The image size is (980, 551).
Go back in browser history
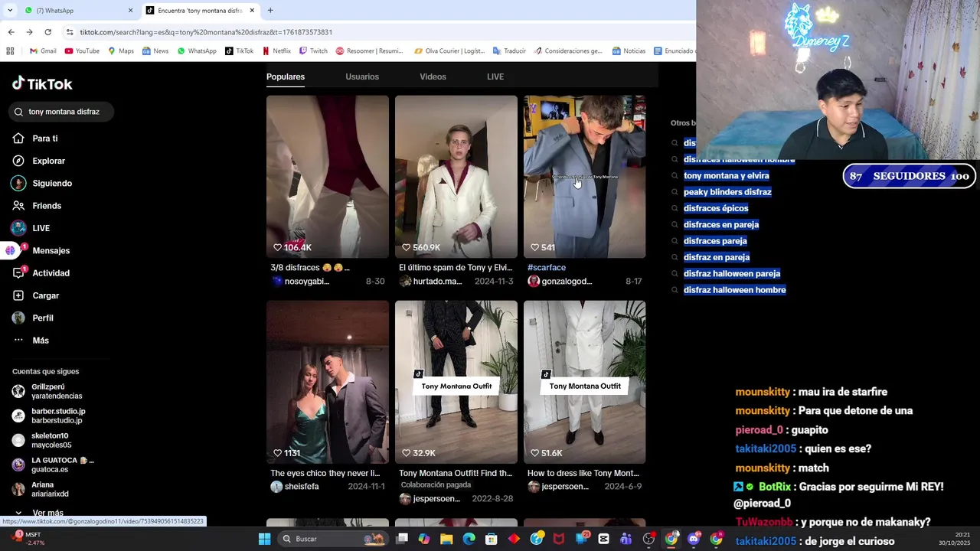tap(11, 32)
